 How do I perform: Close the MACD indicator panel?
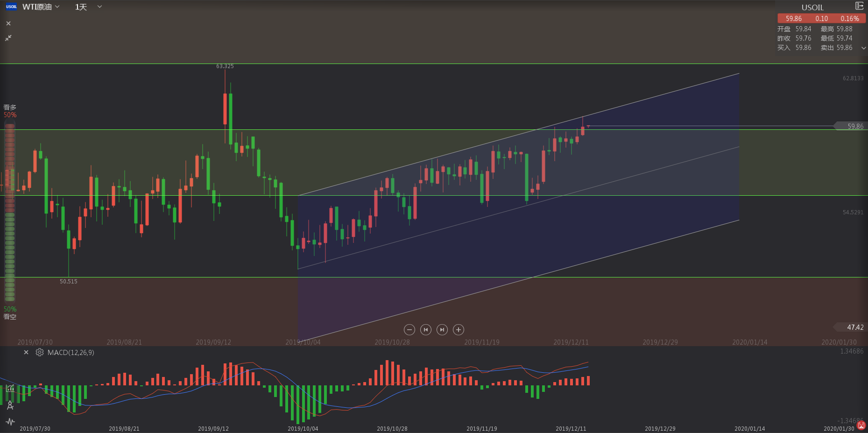pyautogui.click(x=26, y=353)
